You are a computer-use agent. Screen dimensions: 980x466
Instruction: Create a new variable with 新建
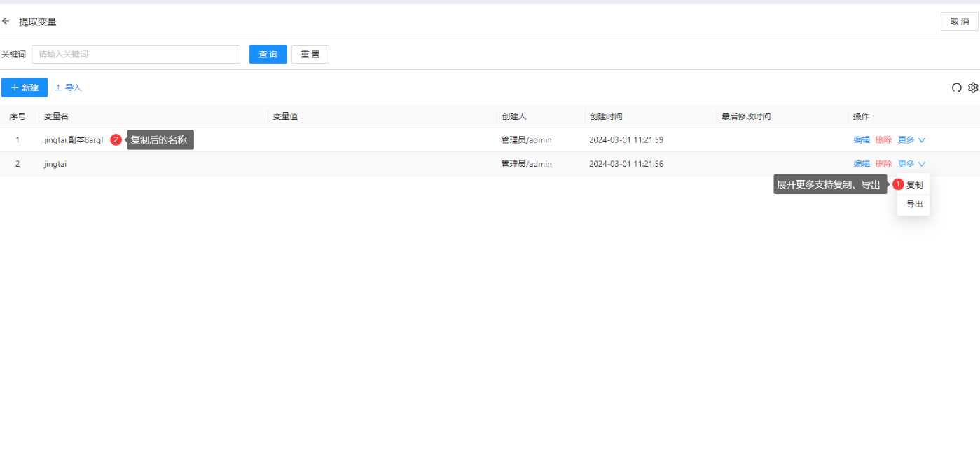(x=25, y=88)
